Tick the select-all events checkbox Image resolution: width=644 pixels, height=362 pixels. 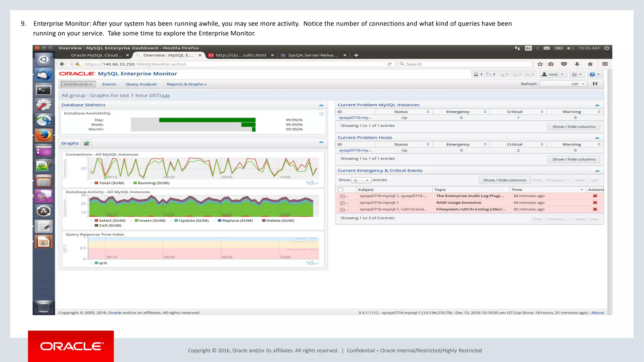[x=341, y=189]
